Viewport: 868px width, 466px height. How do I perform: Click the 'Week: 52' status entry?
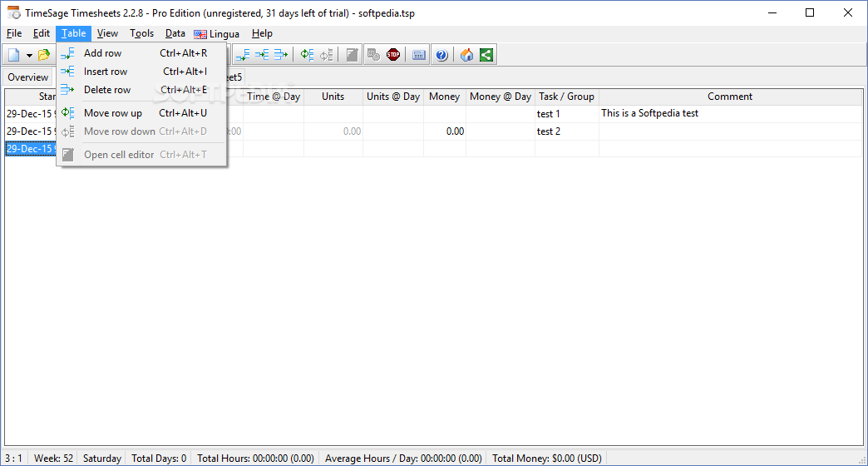point(54,459)
